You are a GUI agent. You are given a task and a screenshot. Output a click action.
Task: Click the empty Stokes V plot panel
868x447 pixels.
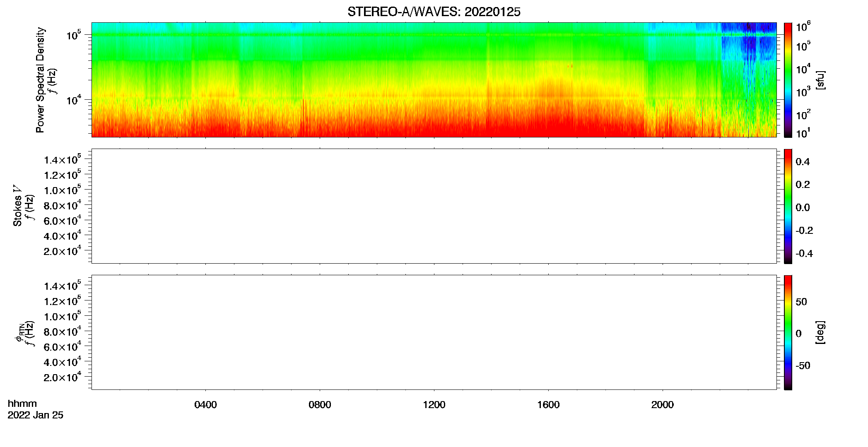pyautogui.click(x=434, y=206)
